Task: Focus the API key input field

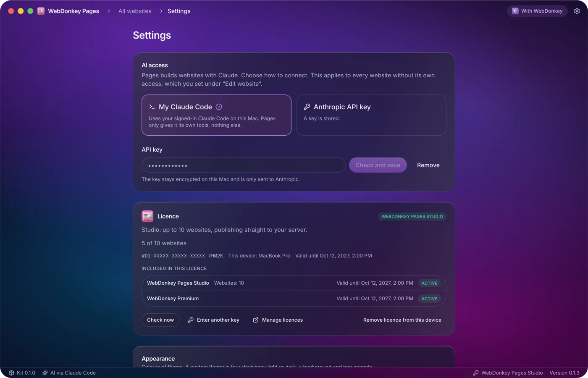Action: point(244,165)
